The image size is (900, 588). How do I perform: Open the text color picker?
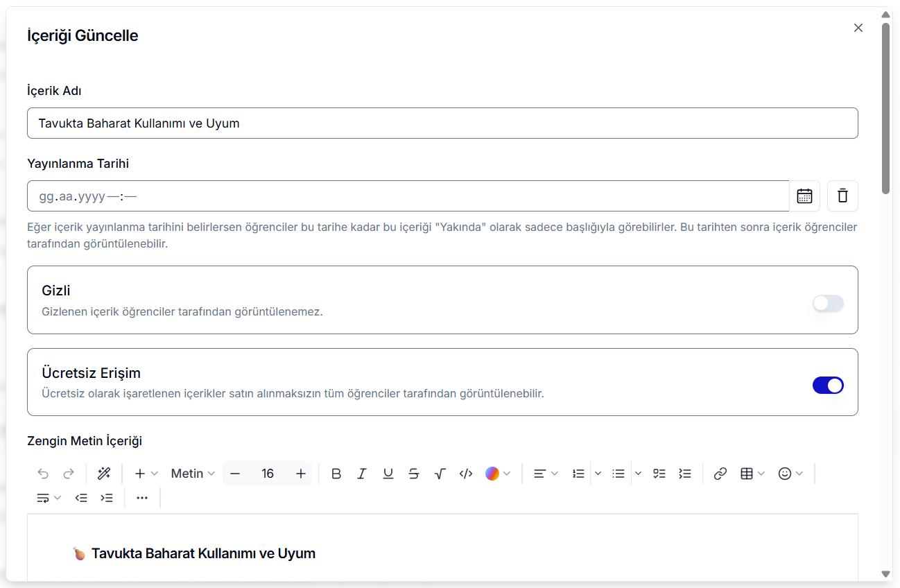coord(498,474)
